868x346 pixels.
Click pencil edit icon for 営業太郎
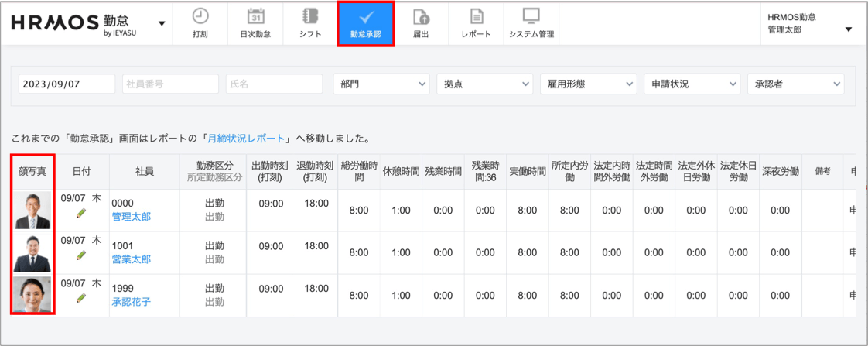(x=81, y=255)
